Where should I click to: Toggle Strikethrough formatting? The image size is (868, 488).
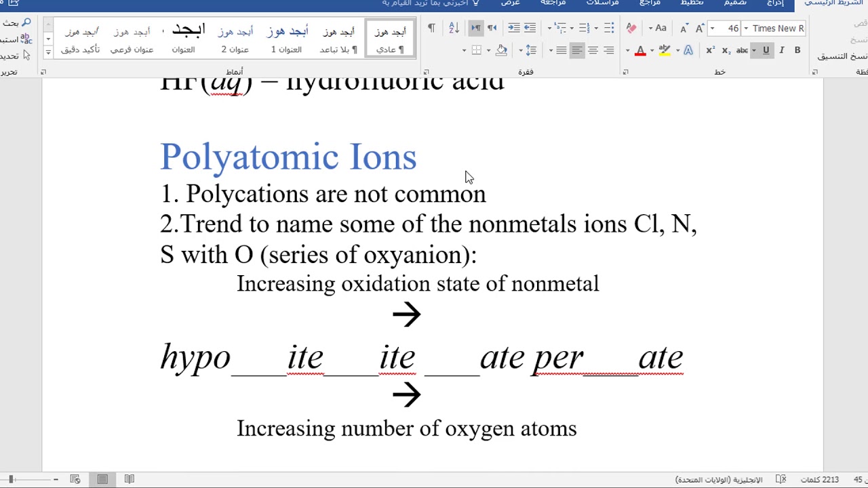click(742, 50)
